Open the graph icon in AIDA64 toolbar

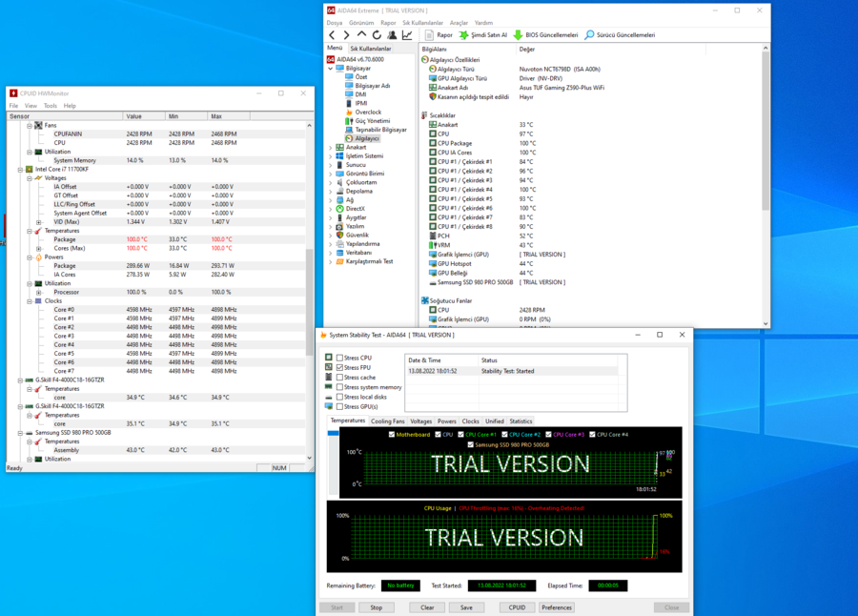(x=407, y=35)
